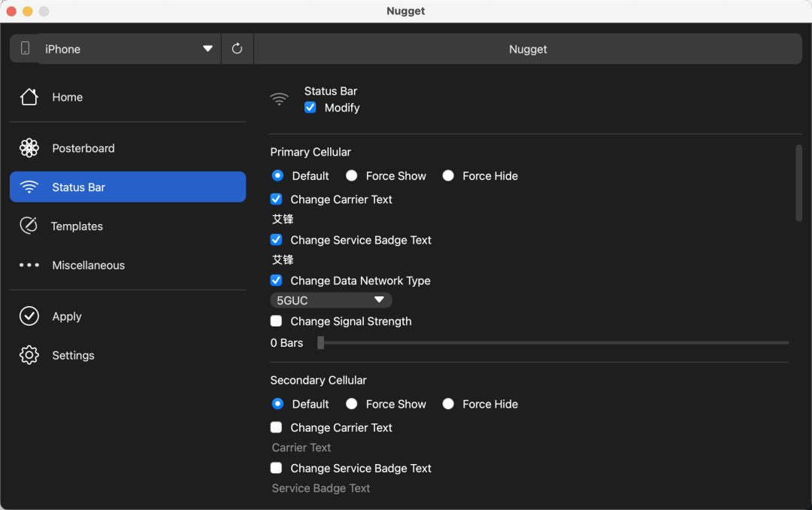Click the Primary Cellular heading
Viewport: 812px width, 510px height.
click(x=311, y=152)
